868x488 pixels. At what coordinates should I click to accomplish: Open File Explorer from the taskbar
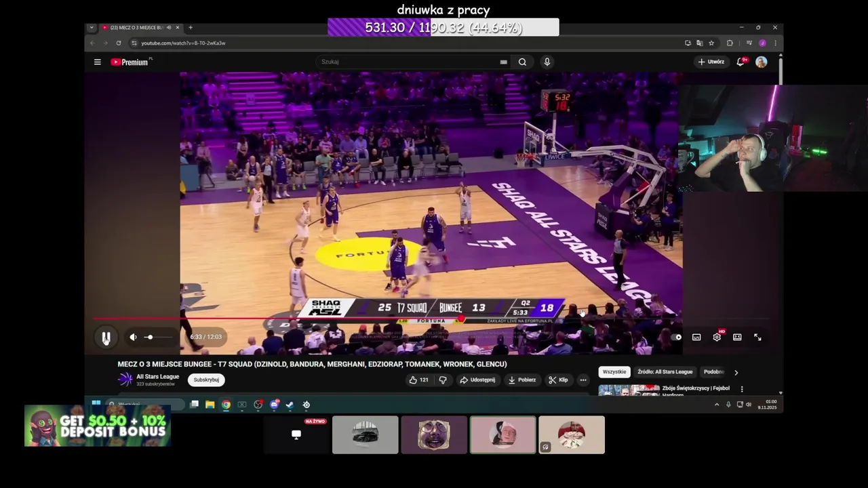click(x=210, y=405)
